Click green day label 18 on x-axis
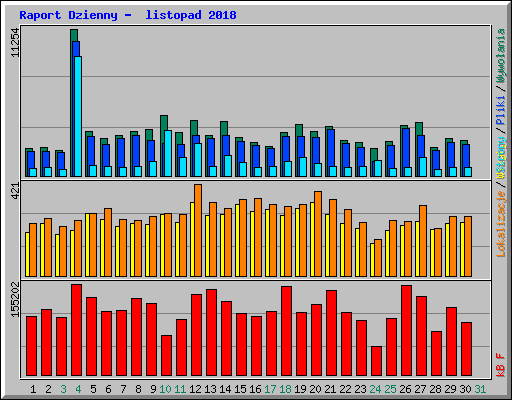The image size is (512, 400). point(285,389)
